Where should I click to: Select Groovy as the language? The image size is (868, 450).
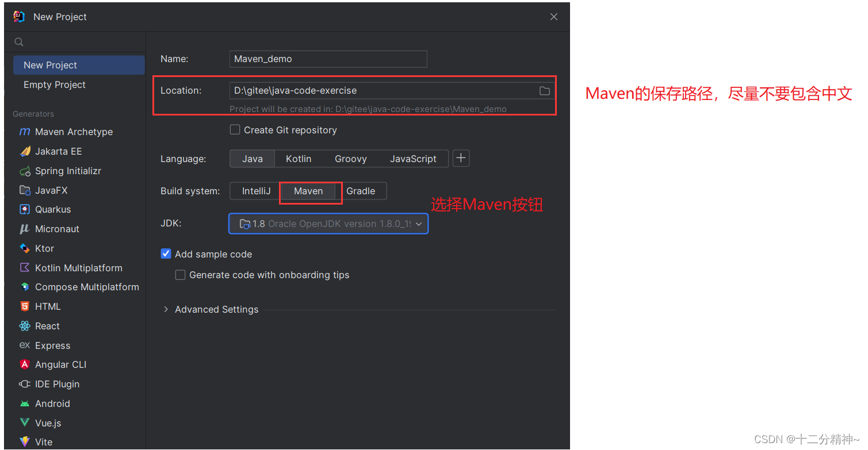click(351, 159)
